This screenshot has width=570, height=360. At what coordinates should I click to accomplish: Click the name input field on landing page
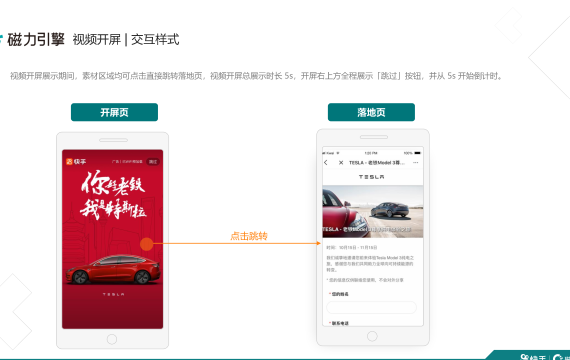[372, 307]
